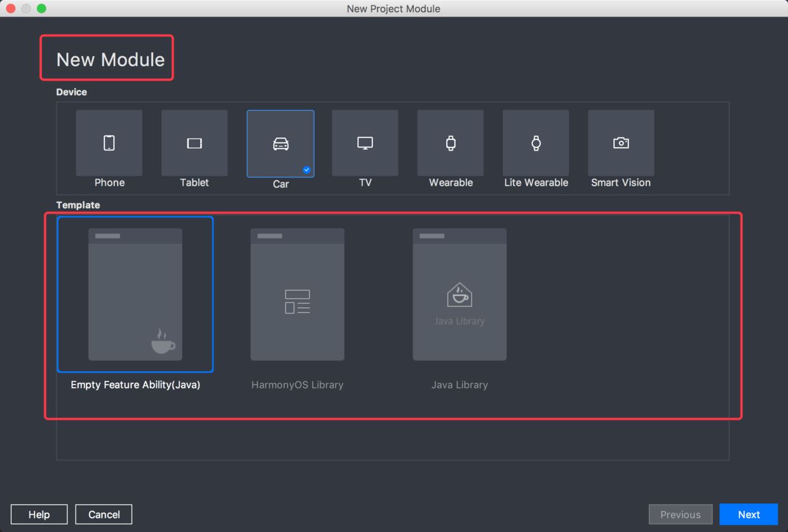
Task: Choose the HarmonyOS Library template thumbnail
Action: click(297, 294)
